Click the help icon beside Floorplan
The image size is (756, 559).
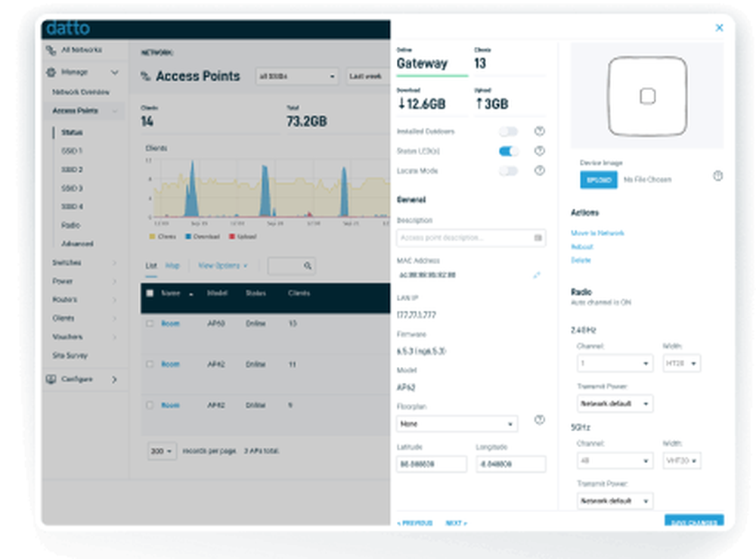(x=540, y=421)
